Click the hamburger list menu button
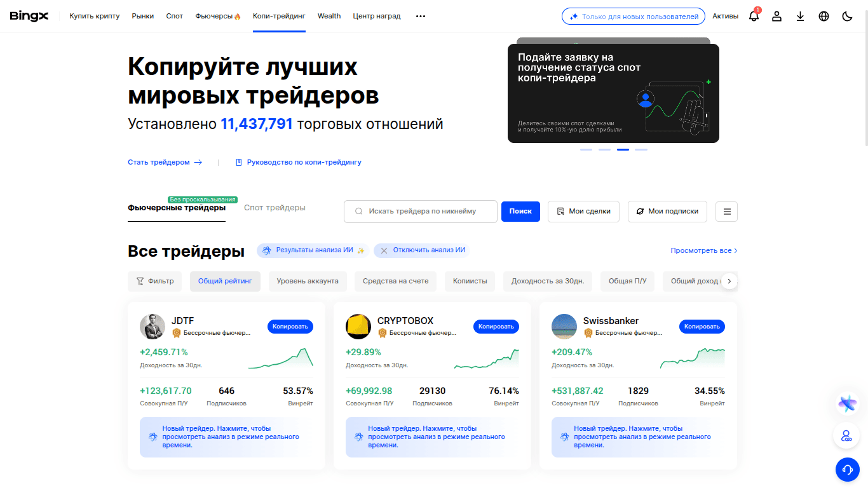Image resolution: width=868 pixels, height=488 pixels. click(x=727, y=212)
